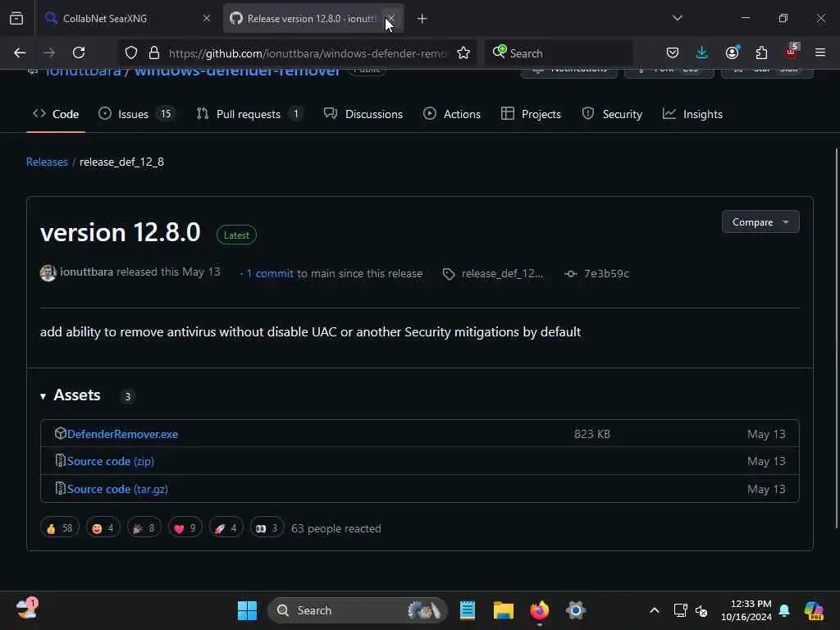Open the Windows Start menu
This screenshot has width=840, height=630.
click(x=247, y=610)
